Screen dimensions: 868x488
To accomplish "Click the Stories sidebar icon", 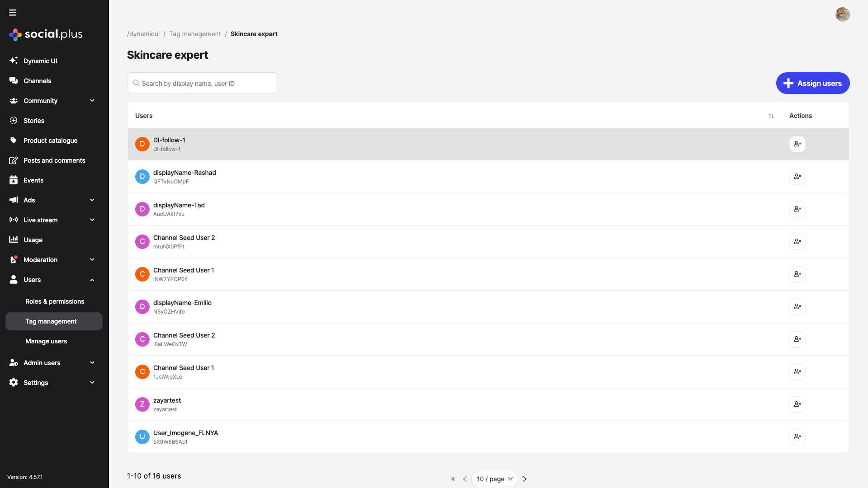I will point(14,120).
